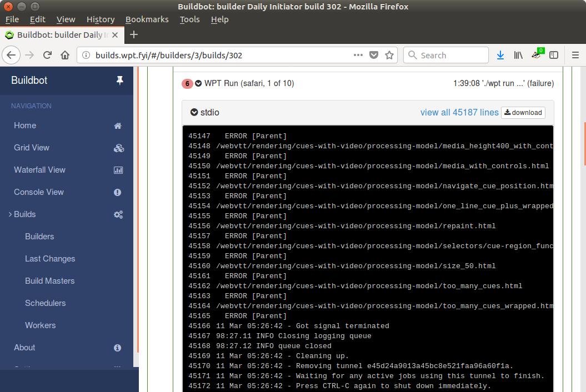The image size is (586, 392).
Task: Bookmark this page with star icon
Action: point(389,55)
